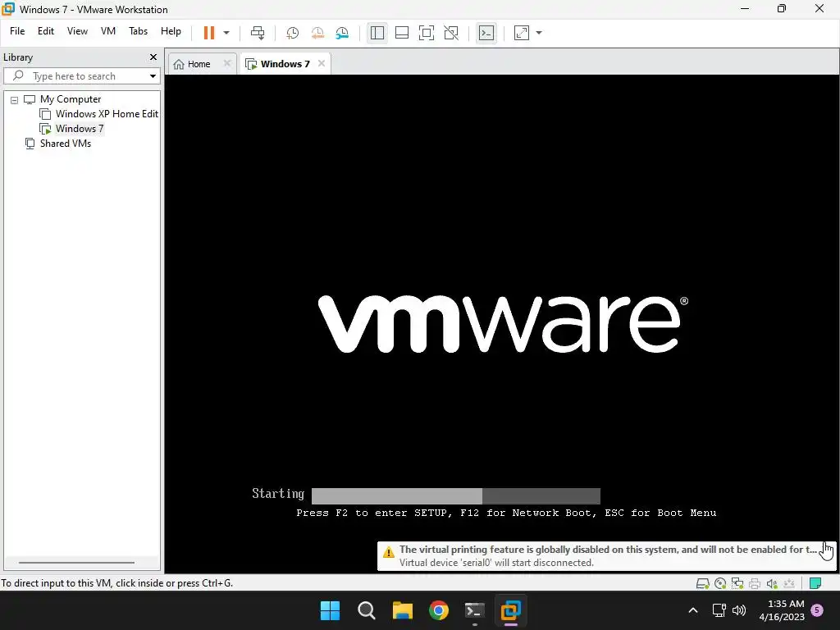Open File Explorer from the taskbar
Image resolution: width=840 pixels, height=630 pixels.
point(402,610)
